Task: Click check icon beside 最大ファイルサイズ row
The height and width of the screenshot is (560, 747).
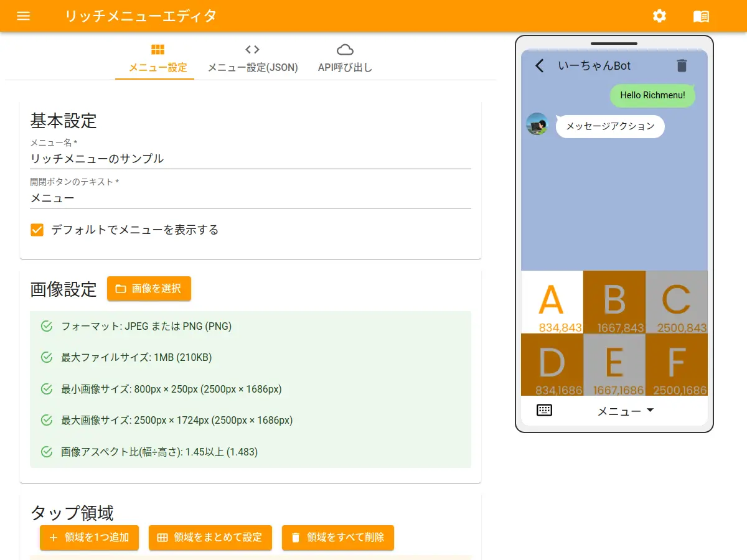Action: click(x=46, y=357)
